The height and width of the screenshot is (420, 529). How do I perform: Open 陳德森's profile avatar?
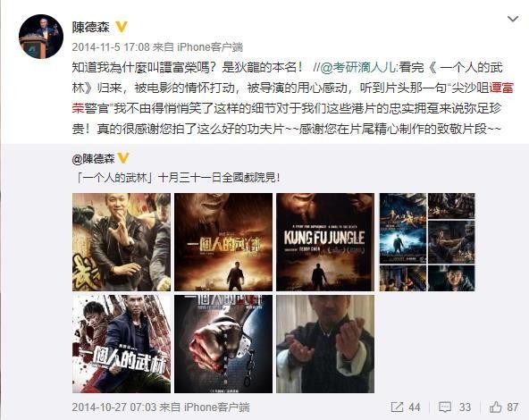[x=41, y=37]
